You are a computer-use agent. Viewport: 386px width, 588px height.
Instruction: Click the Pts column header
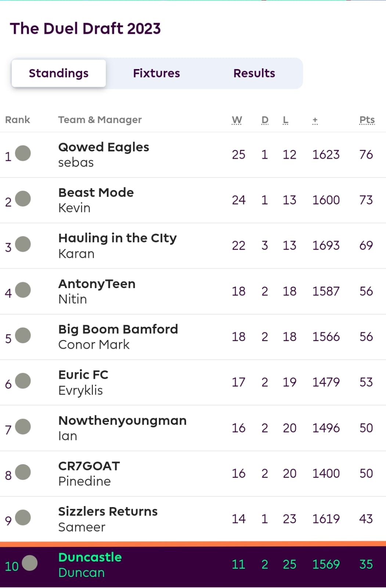coord(367,120)
